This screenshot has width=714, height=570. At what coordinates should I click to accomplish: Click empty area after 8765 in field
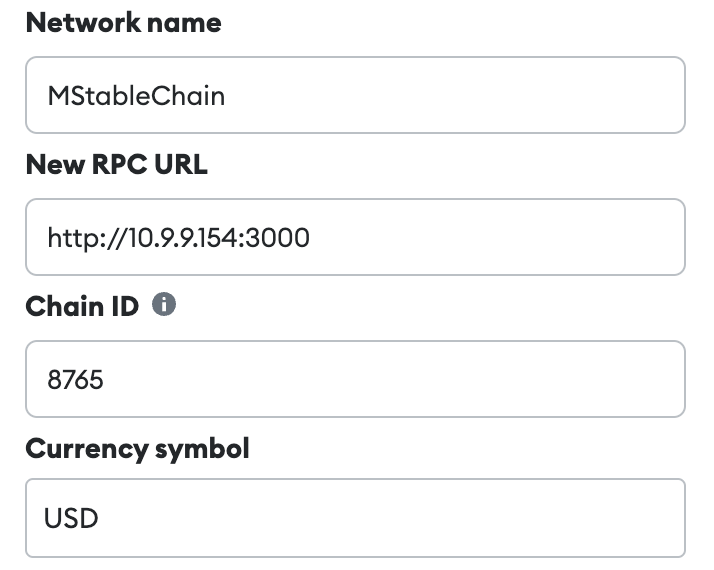pyautogui.click(x=400, y=379)
